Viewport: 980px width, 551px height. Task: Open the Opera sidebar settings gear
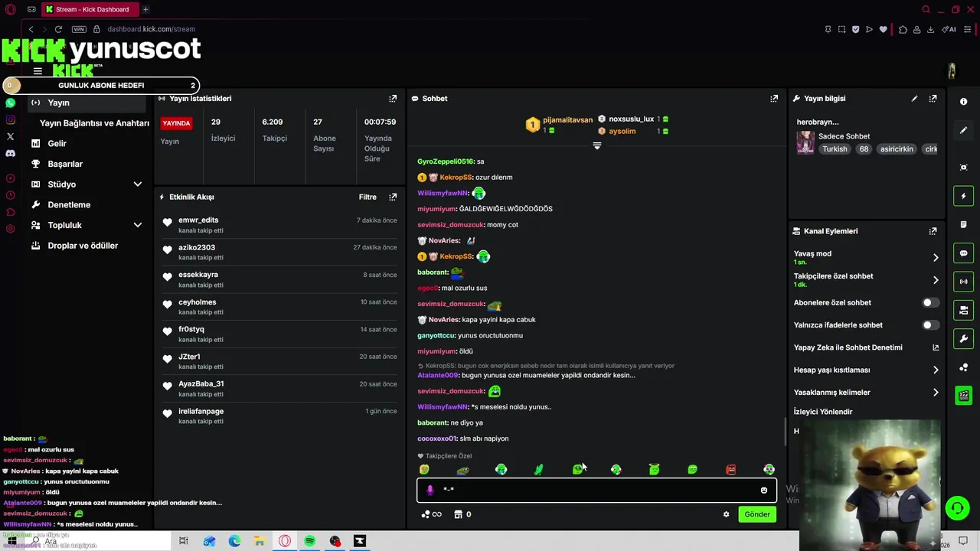coord(10,229)
